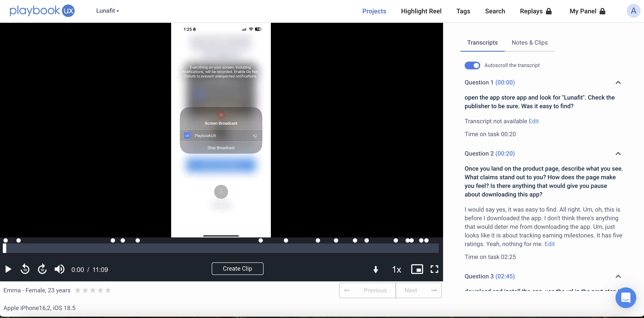Image resolution: width=644 pixels, height=318 pixels.
Task: Play the session replay video
Action: (8, 269)
